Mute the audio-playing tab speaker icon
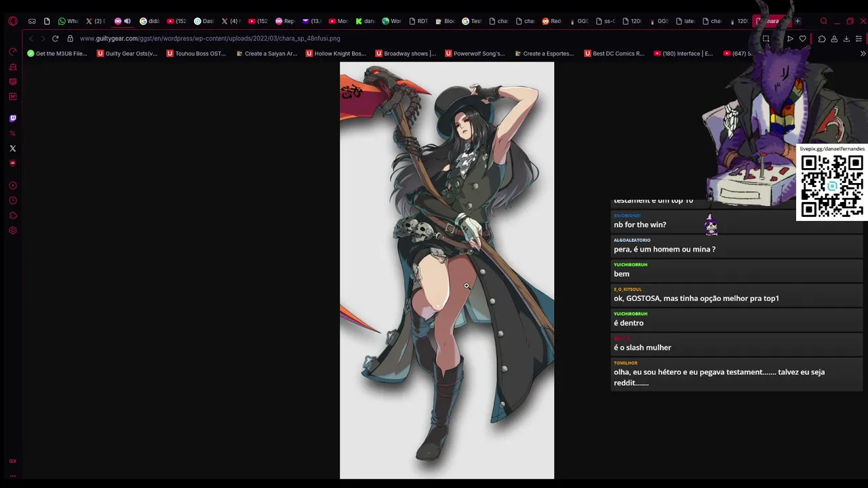868x488 pixels. pyautogui.click(x=127, y=21)
